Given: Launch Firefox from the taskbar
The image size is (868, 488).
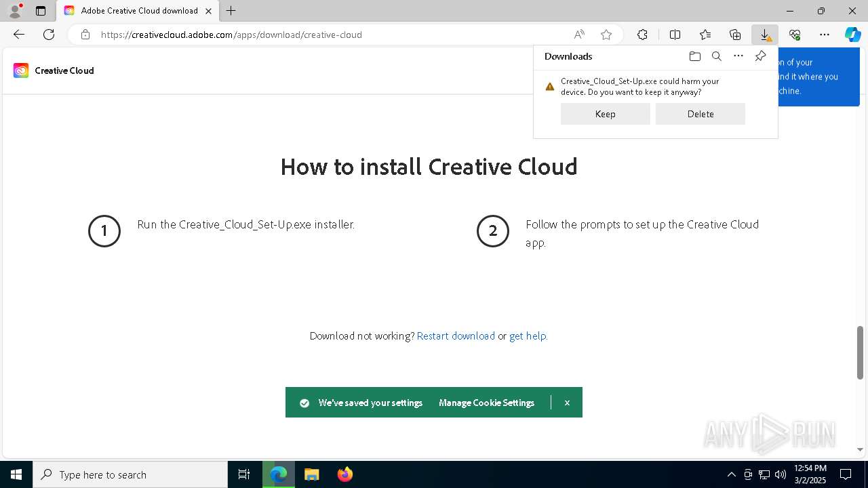Looking at the screenshot, I should [344, 474].
